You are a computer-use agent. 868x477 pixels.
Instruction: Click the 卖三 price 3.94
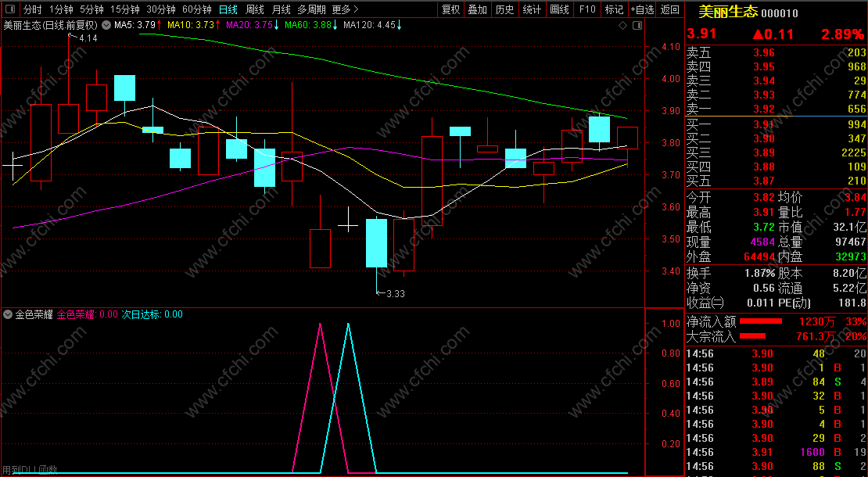(x=764, y=81)
